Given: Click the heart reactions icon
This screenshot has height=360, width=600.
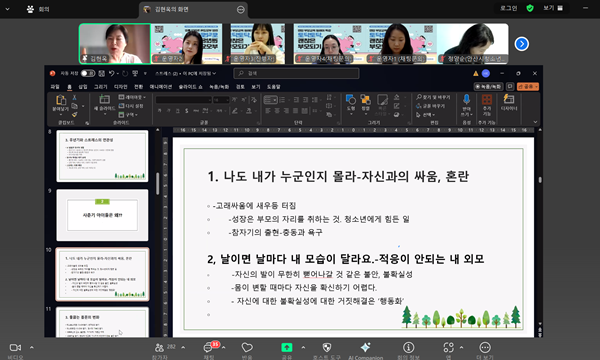Looking at the screenshot, I should (x=247, y=347).
